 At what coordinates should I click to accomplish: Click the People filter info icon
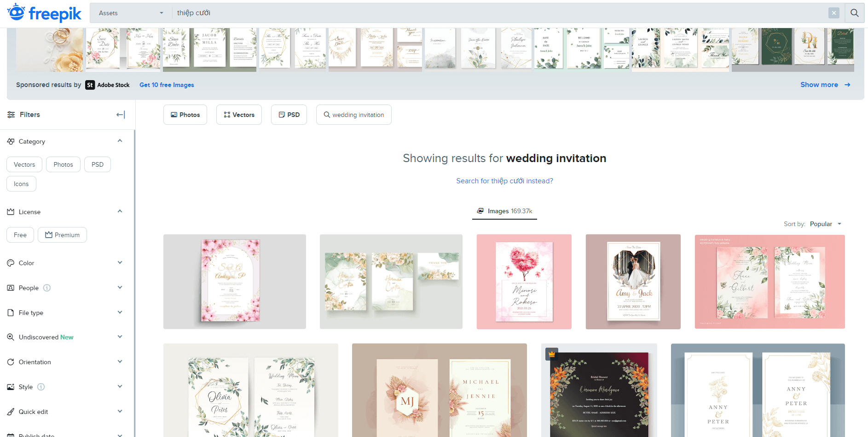[x=46, y=288]
